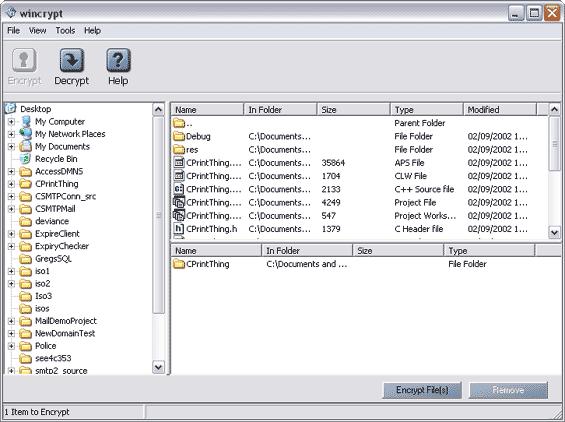The height and width of the screenshot is (422, 565).
Task: Select the iso2 folder label
Action: (43, 284)
